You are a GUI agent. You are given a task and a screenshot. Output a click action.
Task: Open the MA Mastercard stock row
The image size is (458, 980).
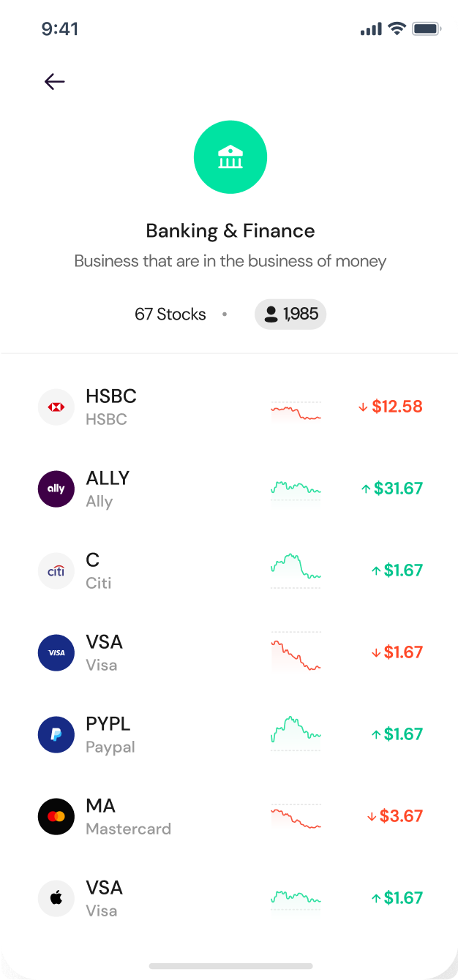point(229,817)
